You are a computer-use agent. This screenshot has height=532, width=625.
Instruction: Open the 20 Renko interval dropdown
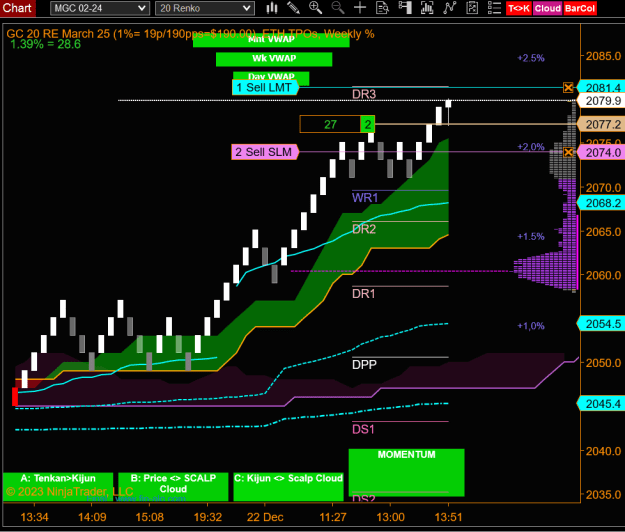(x=205, y=8)
